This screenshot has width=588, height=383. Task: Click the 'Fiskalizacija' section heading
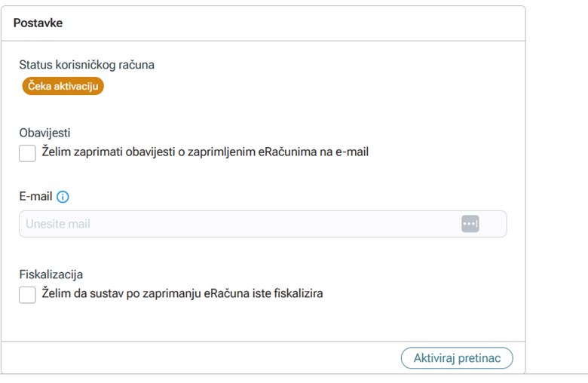51,274
